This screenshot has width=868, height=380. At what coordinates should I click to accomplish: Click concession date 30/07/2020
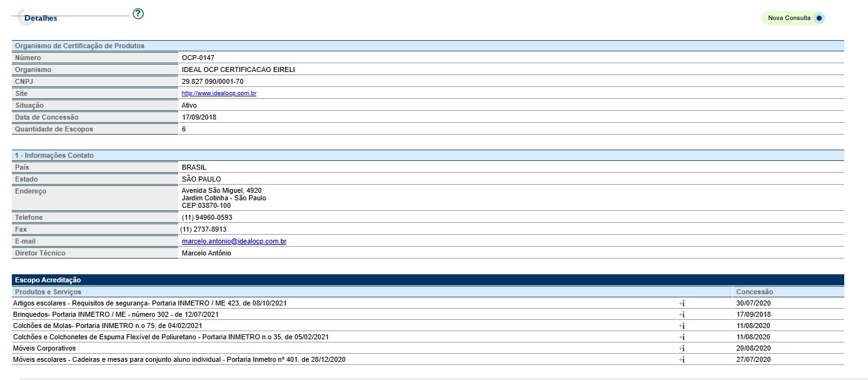tap(754, 303)
